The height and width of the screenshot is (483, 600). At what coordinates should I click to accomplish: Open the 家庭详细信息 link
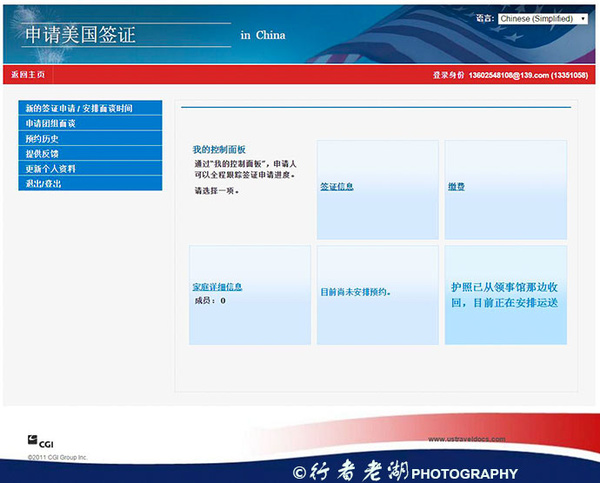(217, 287)
